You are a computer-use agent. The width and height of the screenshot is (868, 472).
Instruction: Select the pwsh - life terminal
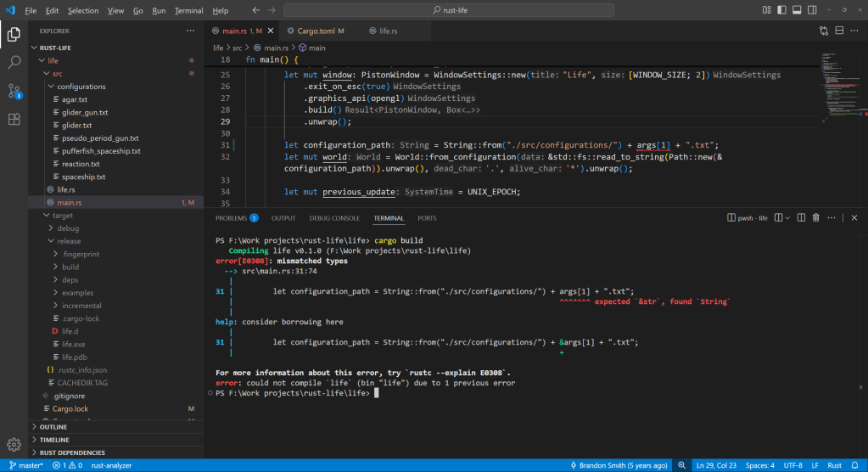pos(748,217)
